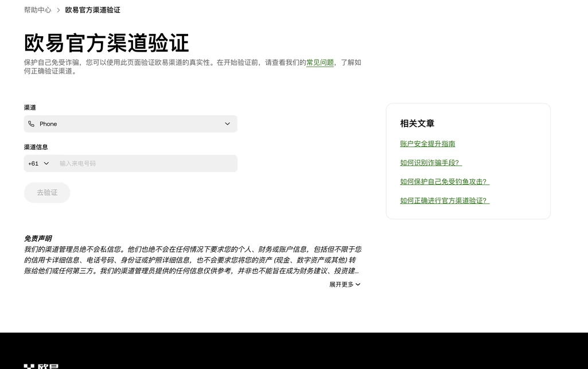Expand disclaimer with 展开更多

(345, 285)
